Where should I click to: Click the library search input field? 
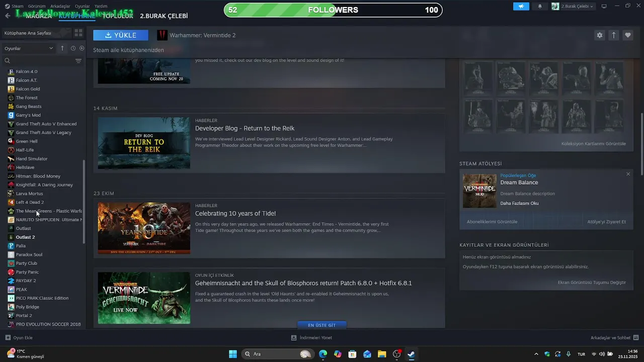click(43, 61)
